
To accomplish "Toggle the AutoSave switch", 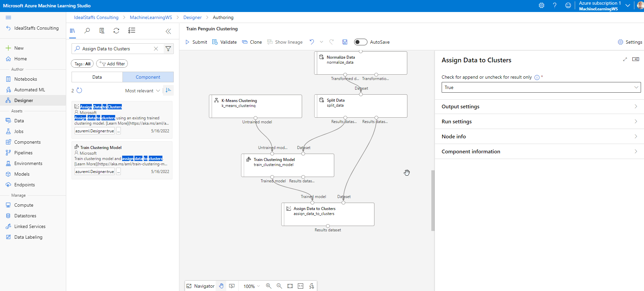I will pyautogui.click(x=360, y=42).
